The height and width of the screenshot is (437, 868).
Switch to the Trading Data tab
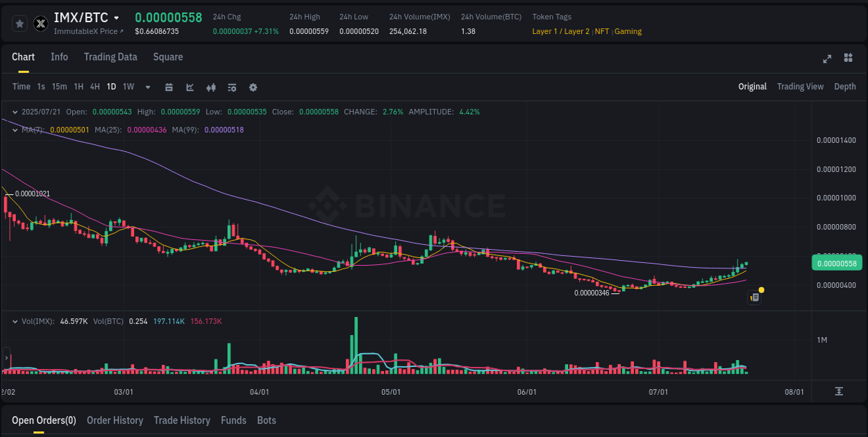tap(110, 57)
